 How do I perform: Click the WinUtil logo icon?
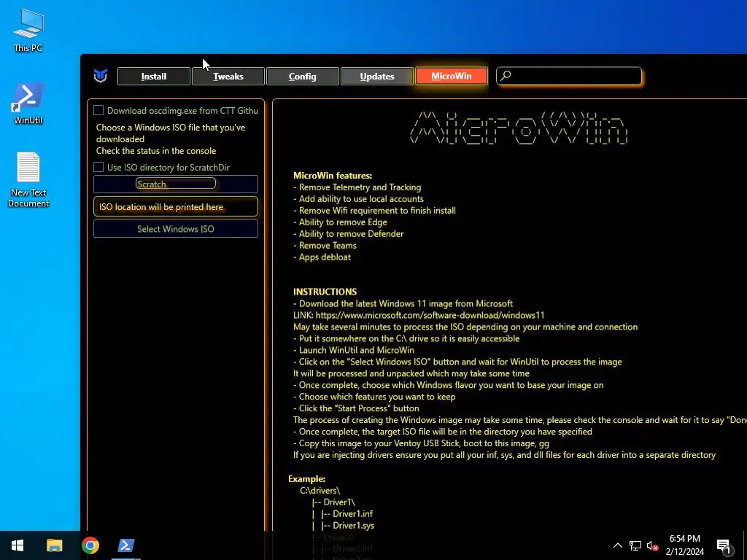pos(101,76)
